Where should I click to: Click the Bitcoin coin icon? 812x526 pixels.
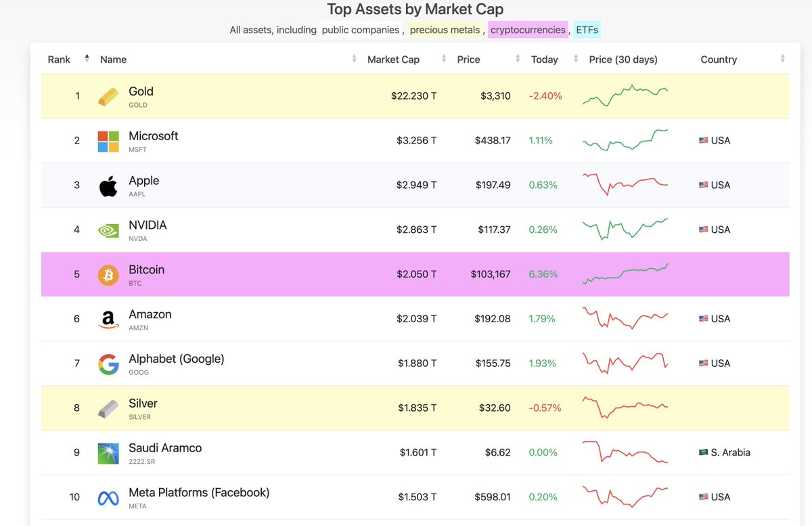[x=108, y=274]
